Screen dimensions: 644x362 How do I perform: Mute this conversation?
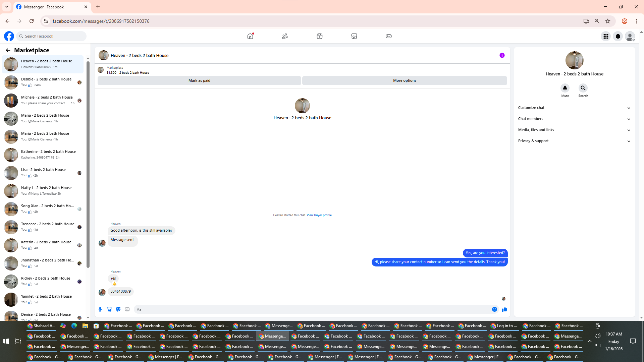[x=565, y=88]
